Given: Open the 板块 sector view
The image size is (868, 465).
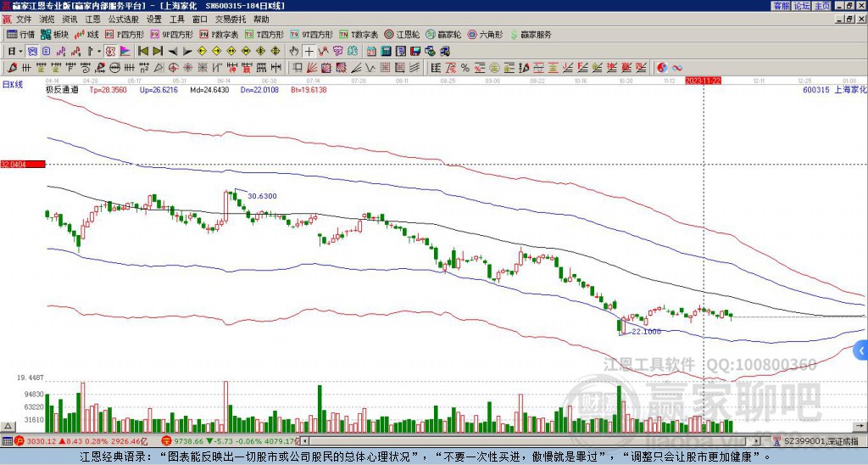Looking at the screenshot, I should (54, 34).
